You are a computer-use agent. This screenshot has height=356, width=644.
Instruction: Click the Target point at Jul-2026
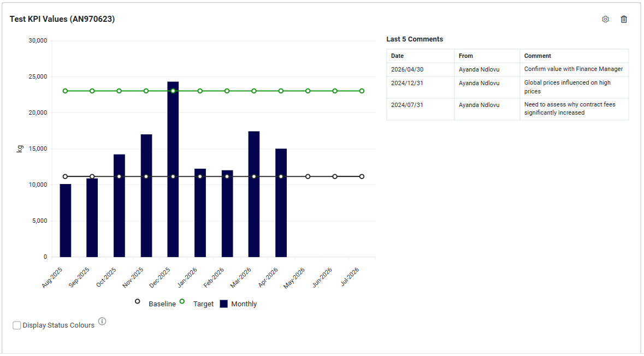point(362,91)
